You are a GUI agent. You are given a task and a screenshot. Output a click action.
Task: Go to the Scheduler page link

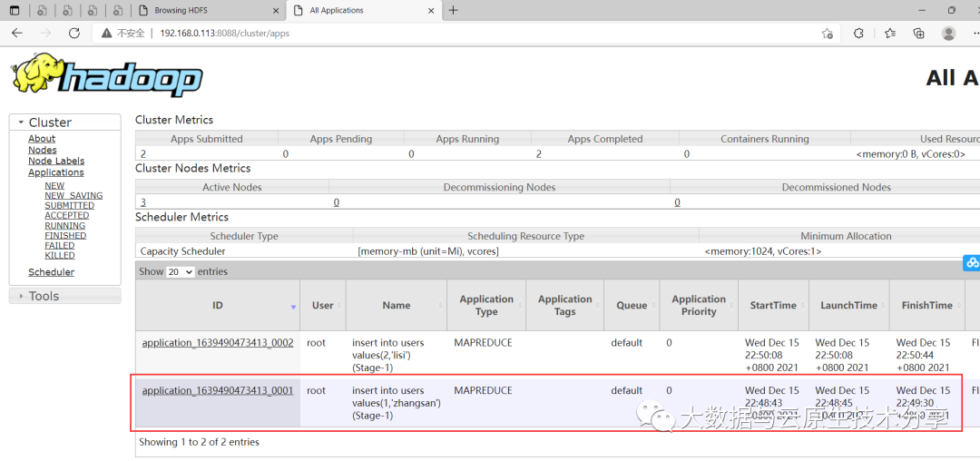coord(51,272)
